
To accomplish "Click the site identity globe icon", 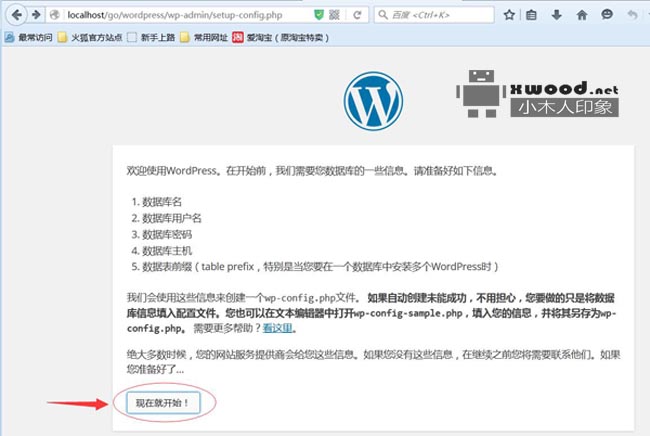I will point(55,15).
